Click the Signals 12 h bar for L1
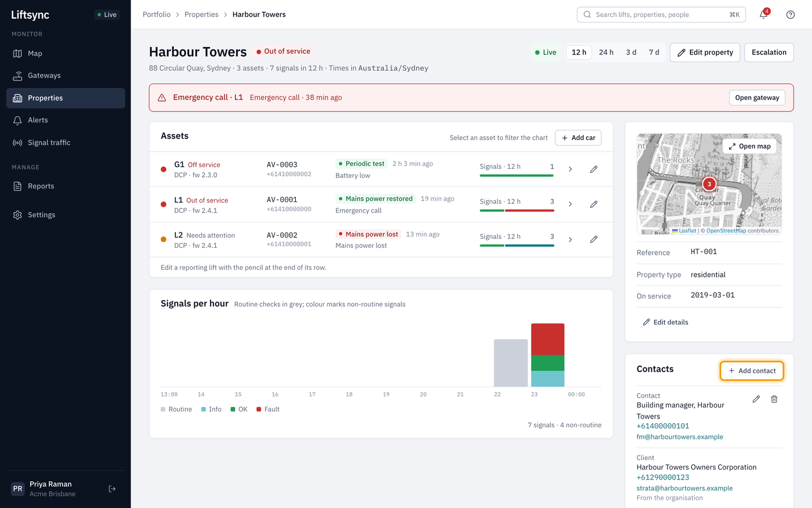The width and height of the screenshot is (812, 508). [517, 210]
